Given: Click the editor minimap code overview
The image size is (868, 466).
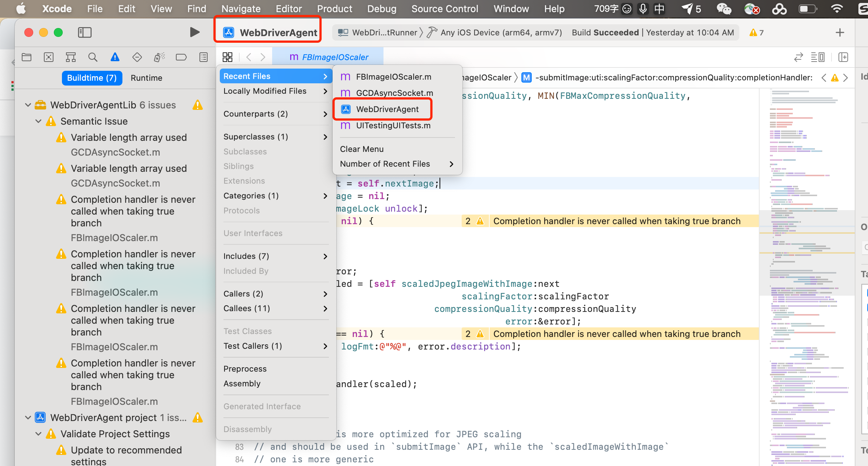Looking at the screenshot, I should point(807,277).
